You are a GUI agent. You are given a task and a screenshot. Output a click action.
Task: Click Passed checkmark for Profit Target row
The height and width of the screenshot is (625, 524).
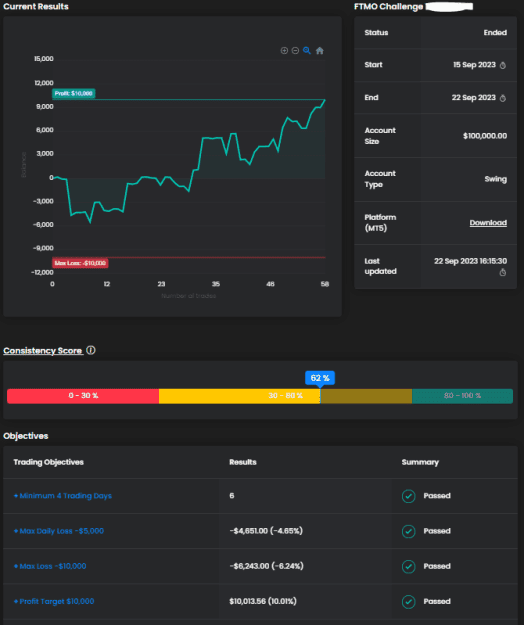point(408,601)
